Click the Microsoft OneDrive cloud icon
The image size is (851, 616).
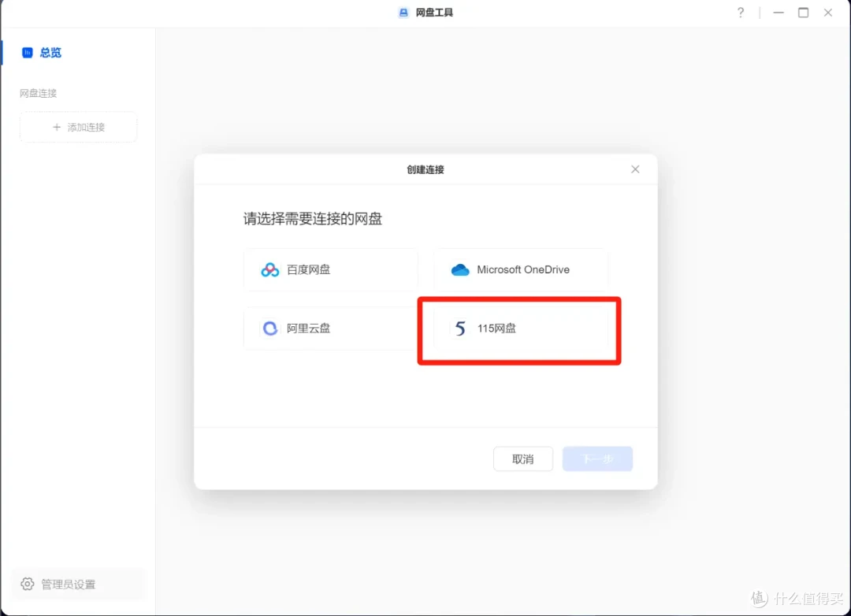click(459, 269)
